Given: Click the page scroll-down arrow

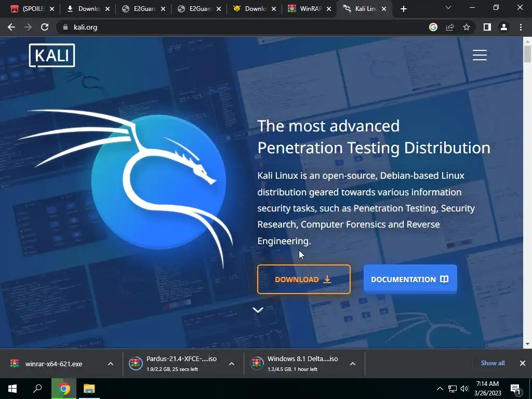Looking at the screenshot, I should [527, 344].
